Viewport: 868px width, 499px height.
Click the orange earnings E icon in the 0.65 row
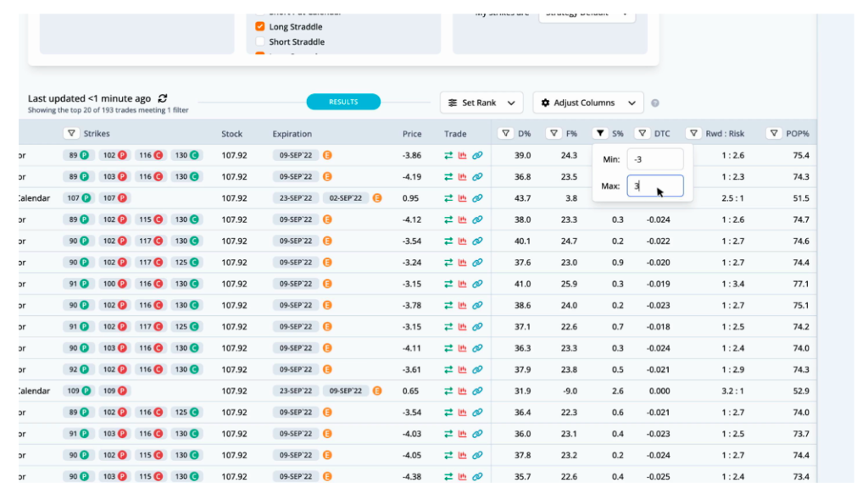(377, 391)
